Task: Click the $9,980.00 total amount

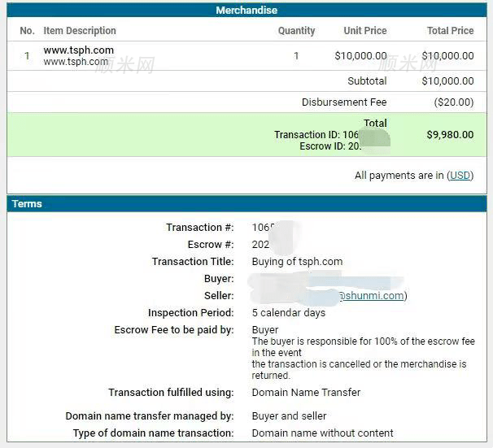Action: point(450,135)
